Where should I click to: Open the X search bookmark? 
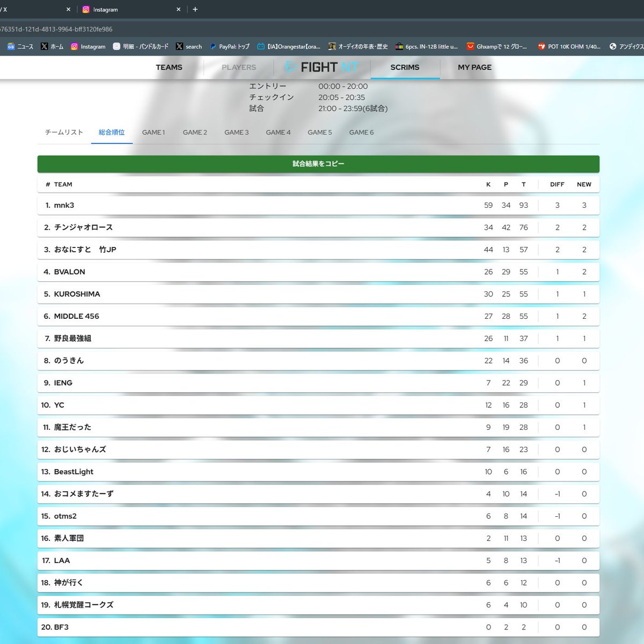(x=189, y=47)
